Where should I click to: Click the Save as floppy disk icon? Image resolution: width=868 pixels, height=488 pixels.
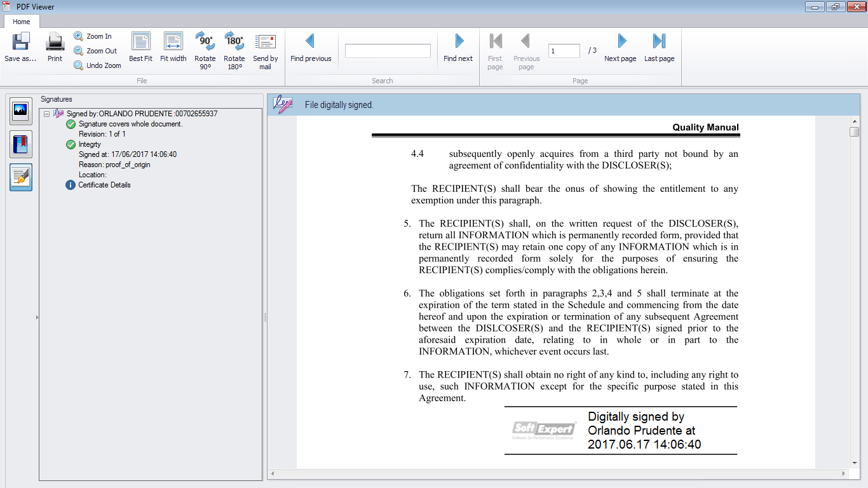click(x=21, y=41)
